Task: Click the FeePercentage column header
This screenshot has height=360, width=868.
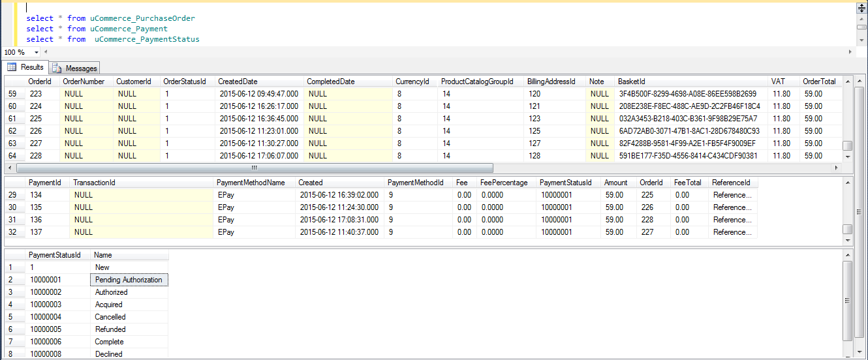Action: click(x=506, y=183)
